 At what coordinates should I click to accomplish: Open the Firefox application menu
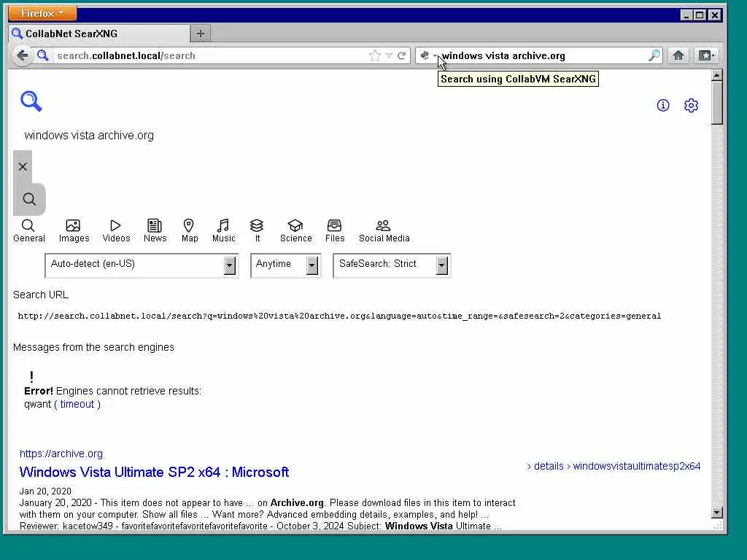(x=42, y=13)
